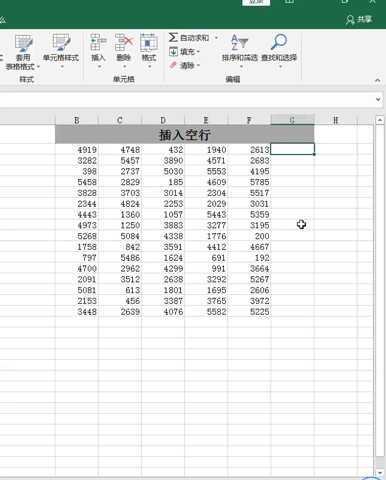Click the Fill down icon
The image size is (386, 480).
[x=173, y=52]
